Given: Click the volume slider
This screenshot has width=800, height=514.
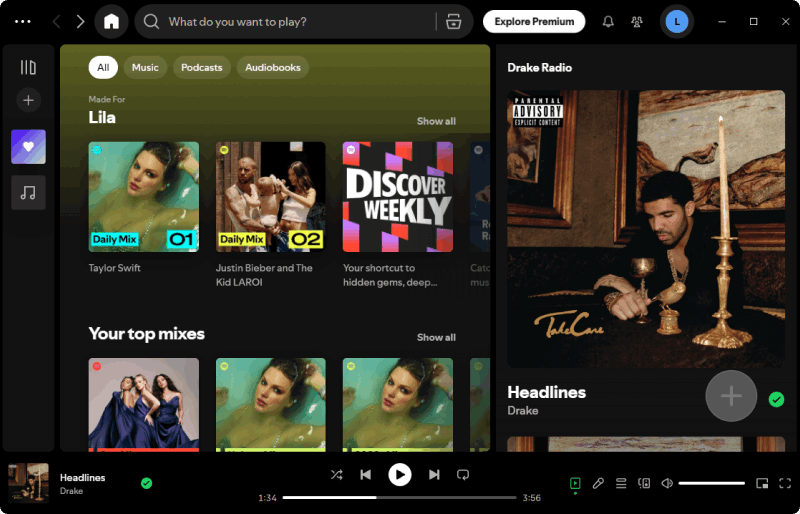Looking at the screenshot, I should tap(712, 483).
